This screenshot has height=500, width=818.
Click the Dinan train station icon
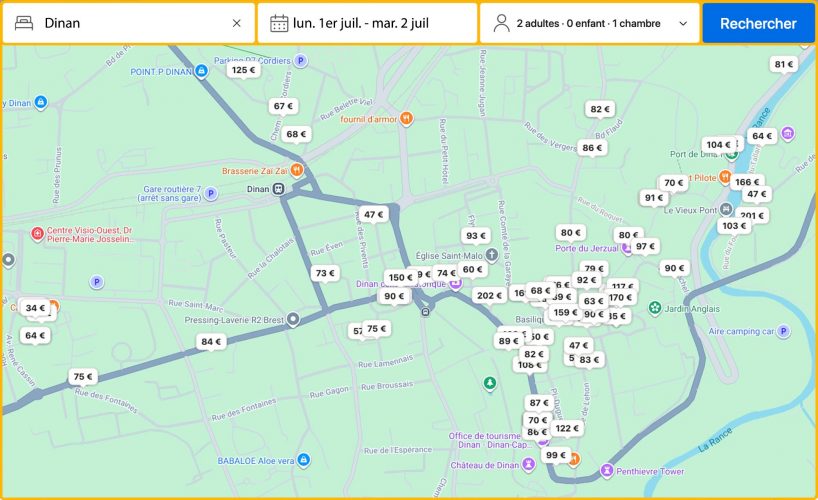279,188
